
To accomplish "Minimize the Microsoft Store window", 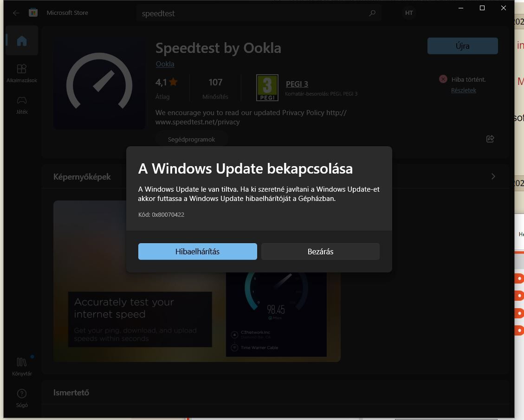I will [461, 8].
